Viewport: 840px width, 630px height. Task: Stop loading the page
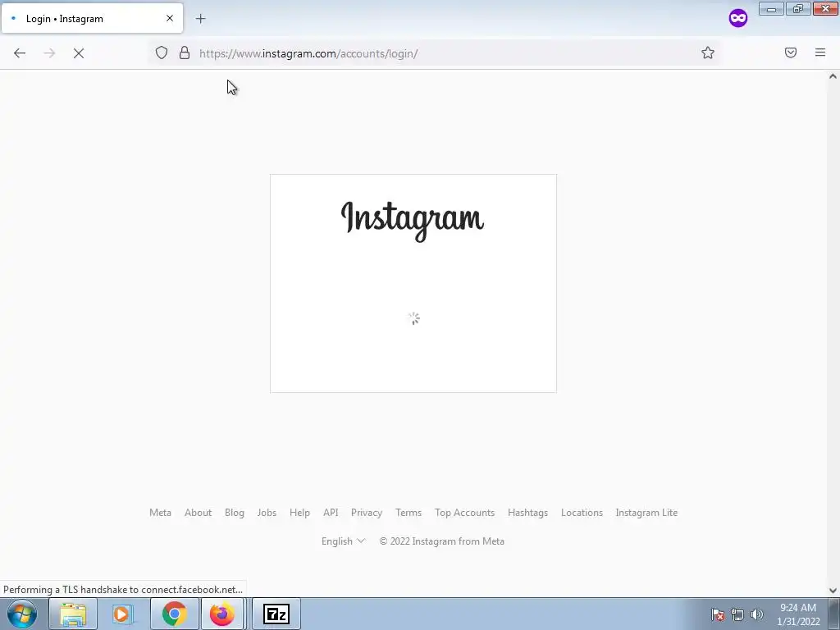(x=79, y=53)
